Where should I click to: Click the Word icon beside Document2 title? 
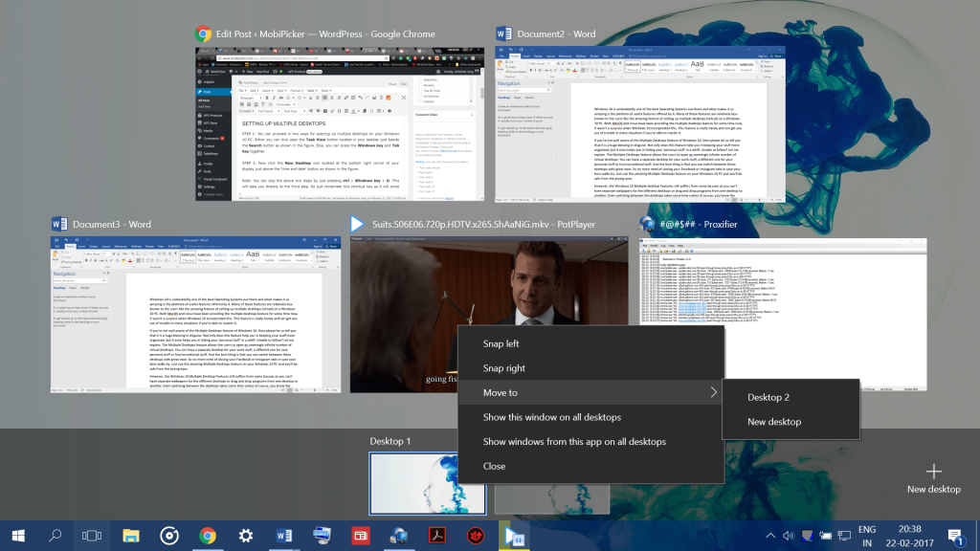pyautogui.click(x=503, y=33)
